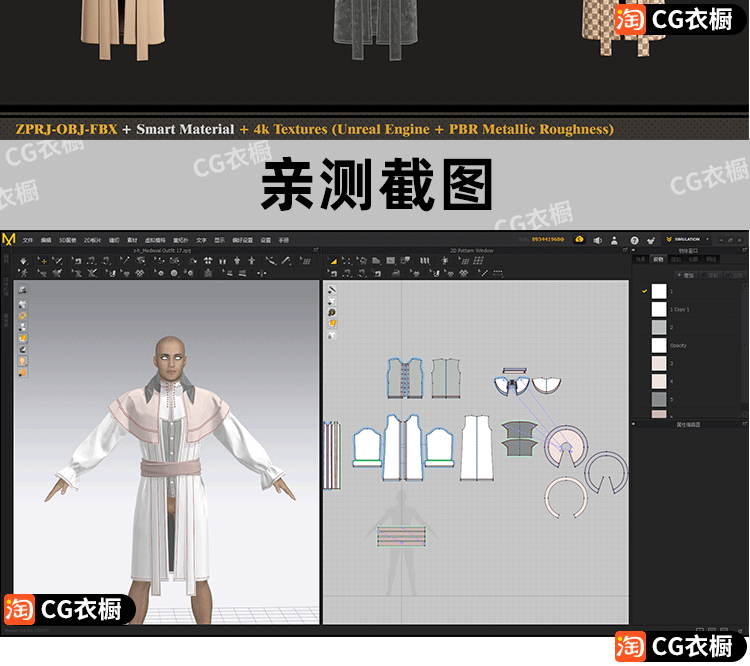Undock the 2D Pattern Window via corner icon

625,250
